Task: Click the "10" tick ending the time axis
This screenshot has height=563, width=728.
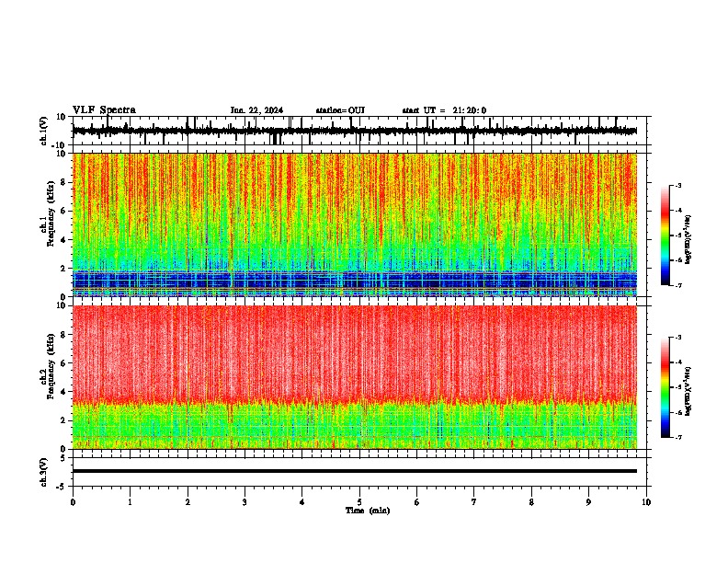Action: coord(646,502)
